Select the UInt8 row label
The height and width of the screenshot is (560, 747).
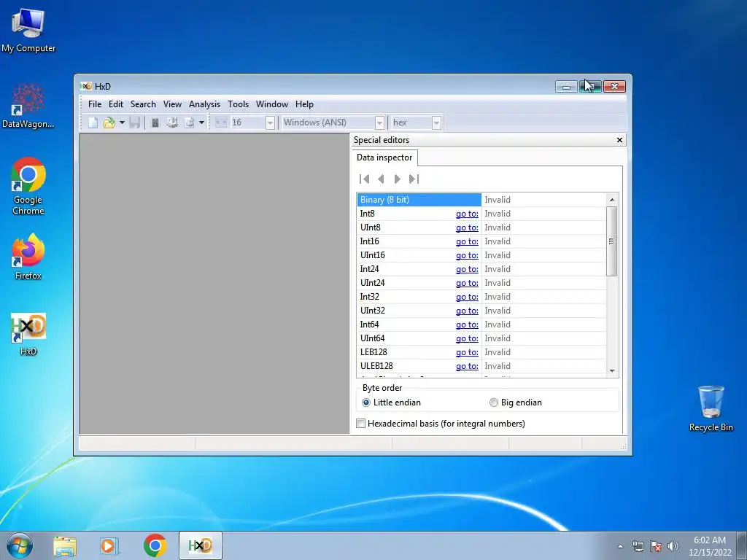370,227
